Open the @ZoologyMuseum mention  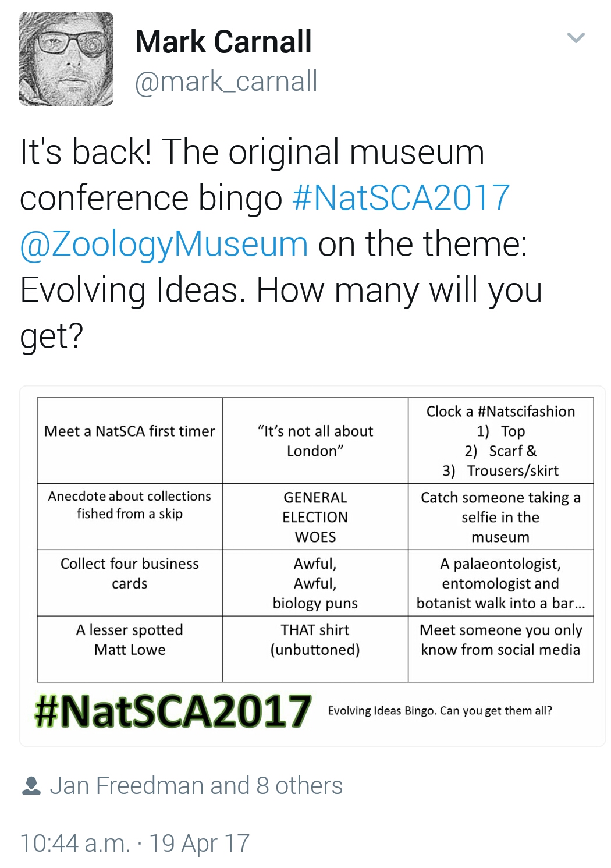coord(164,244)
